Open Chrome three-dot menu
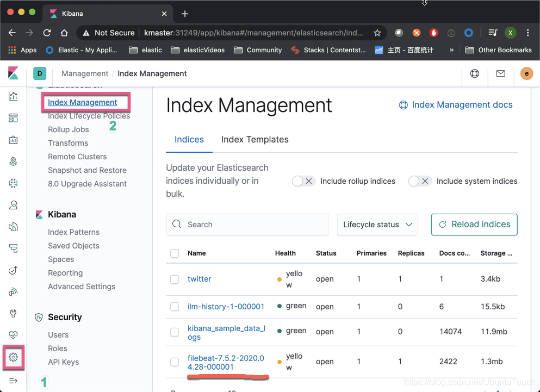 coord(527,33)
